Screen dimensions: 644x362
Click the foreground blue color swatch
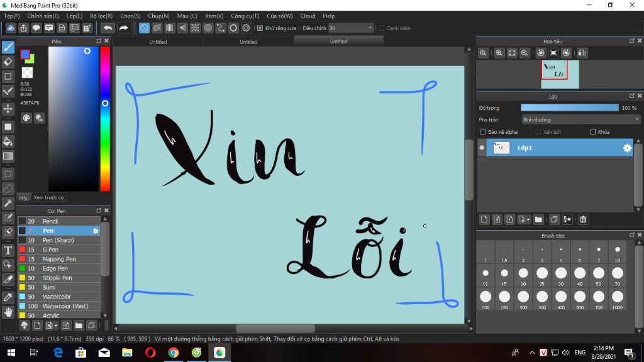(25, 54)
